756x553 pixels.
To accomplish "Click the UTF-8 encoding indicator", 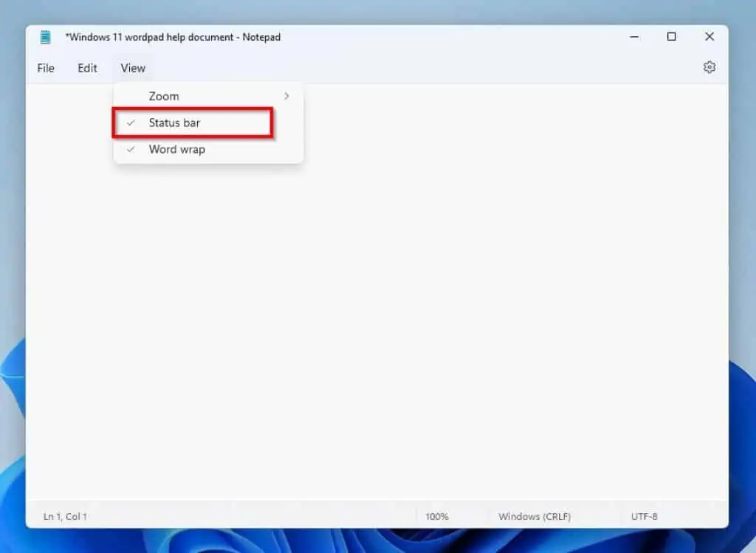I will point(644,516).
